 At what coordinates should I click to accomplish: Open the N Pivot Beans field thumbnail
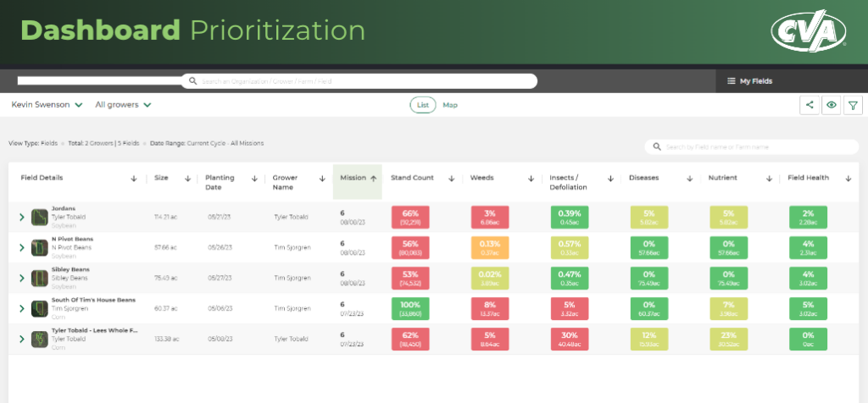tap(39, 247)
